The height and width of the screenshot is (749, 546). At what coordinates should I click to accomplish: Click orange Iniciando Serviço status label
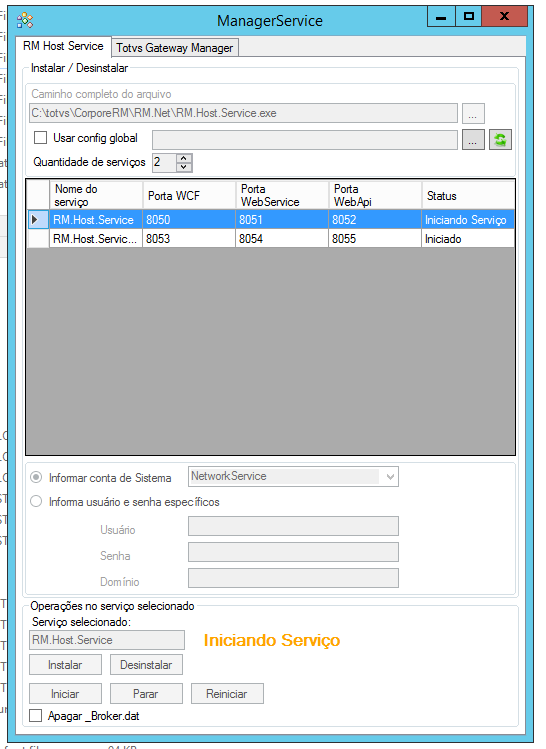pyautogui.click(x=272, y=640)
